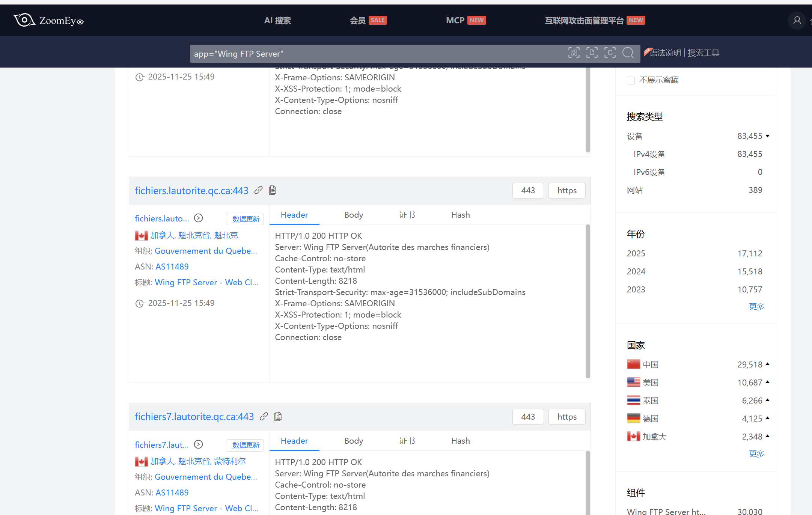The width and height of the screenshot is (812, 515).
Task: Copy fichiers7.lautorite.qc.ca:443 using the document icon
Action: click(x=278, y=416)
